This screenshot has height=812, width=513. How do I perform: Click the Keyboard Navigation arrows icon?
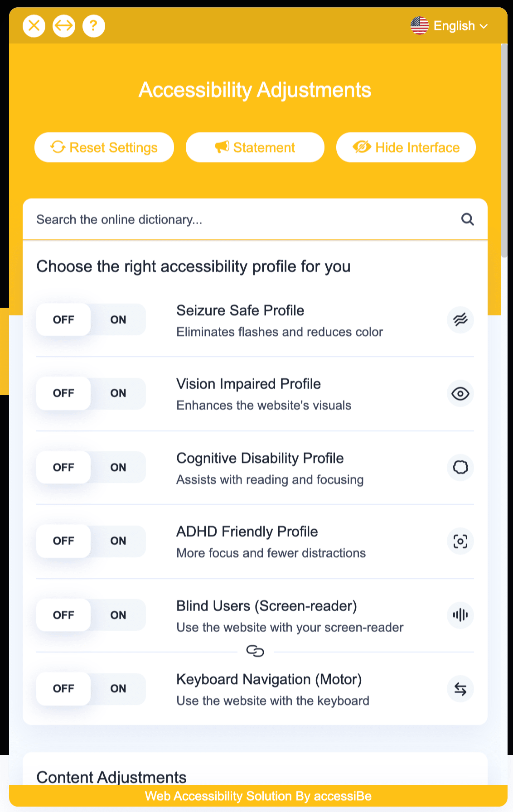[460, 689]
